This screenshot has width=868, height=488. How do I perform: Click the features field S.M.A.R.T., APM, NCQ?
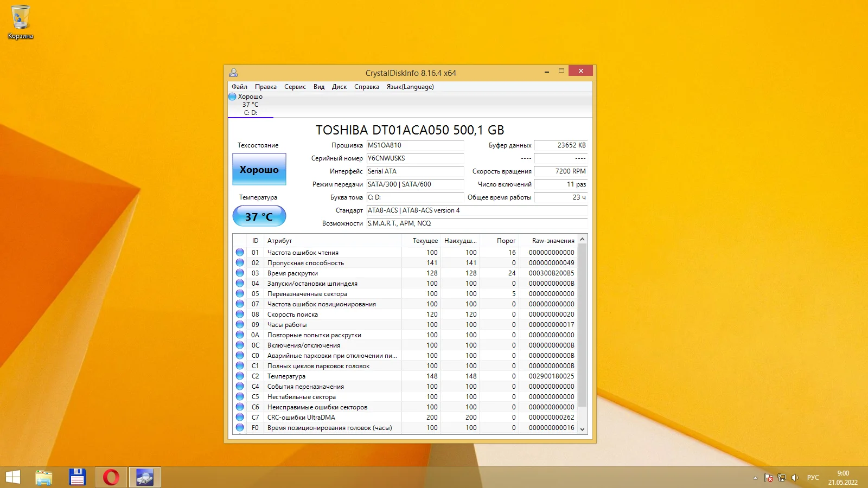pyautogui.click(x=477, y=223)
